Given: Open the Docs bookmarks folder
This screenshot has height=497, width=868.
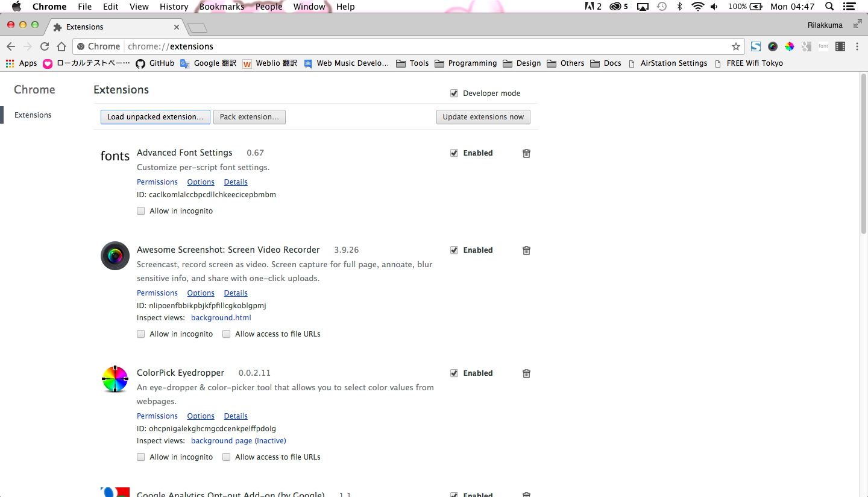Looking at the screenshot, I should 606,63.
